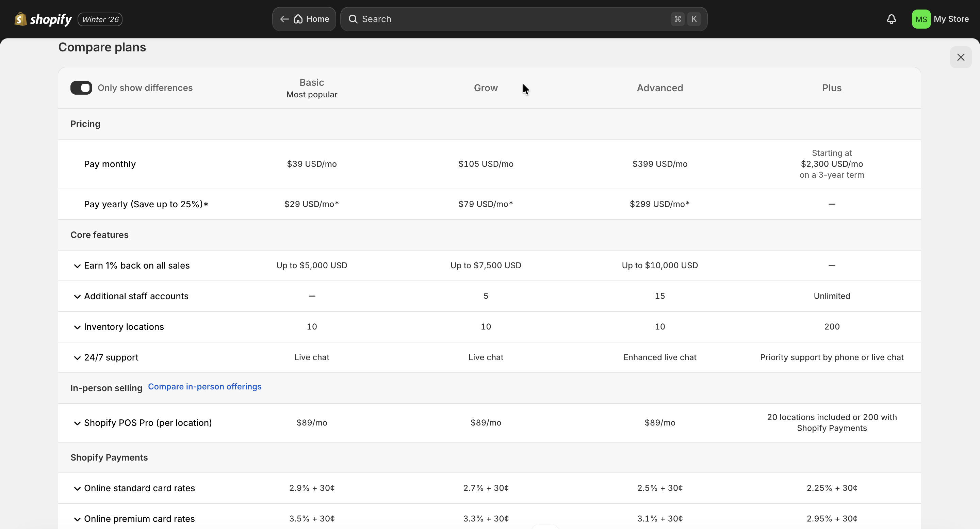Open notifications via the bell icon

coord(892,19)
